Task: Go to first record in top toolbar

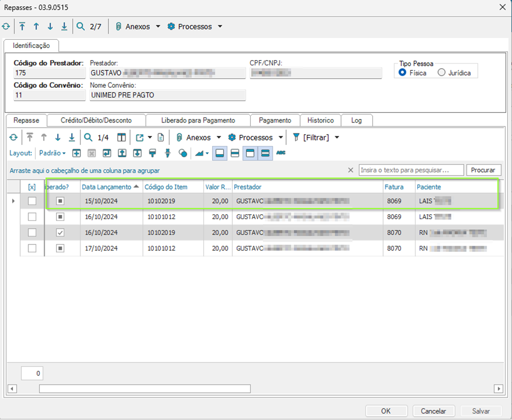Action: 22,27
